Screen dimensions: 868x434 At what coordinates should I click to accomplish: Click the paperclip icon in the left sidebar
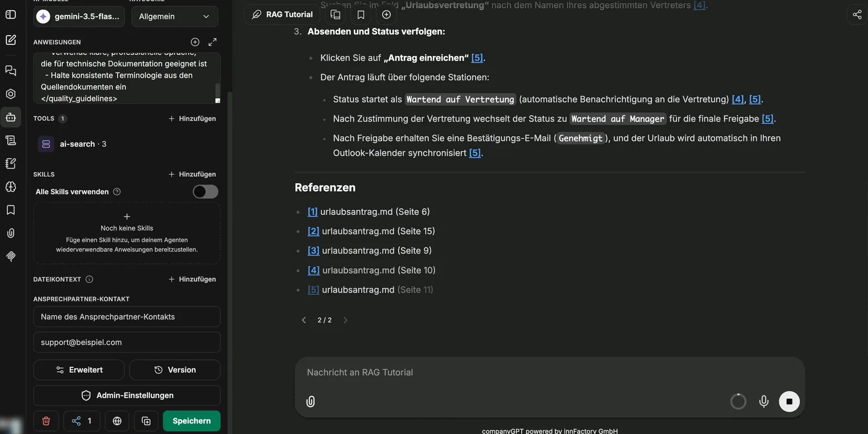(x=11, y=233)
